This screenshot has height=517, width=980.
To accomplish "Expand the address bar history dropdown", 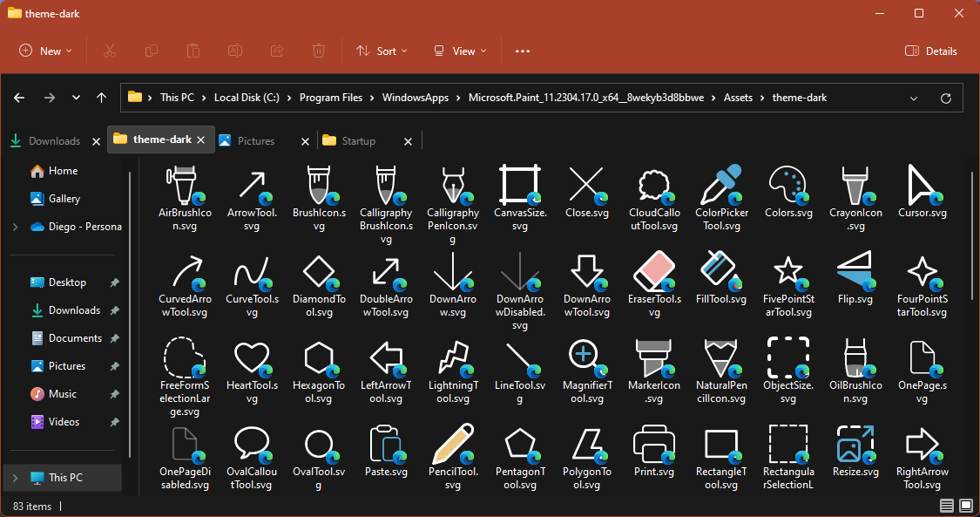I will click(x=914, y=99).
